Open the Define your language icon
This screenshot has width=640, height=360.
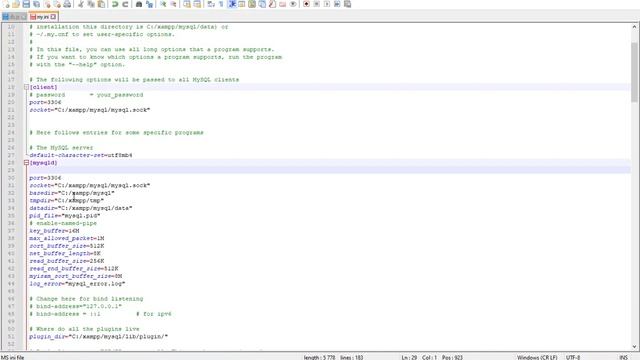click(x=242, y=4)
